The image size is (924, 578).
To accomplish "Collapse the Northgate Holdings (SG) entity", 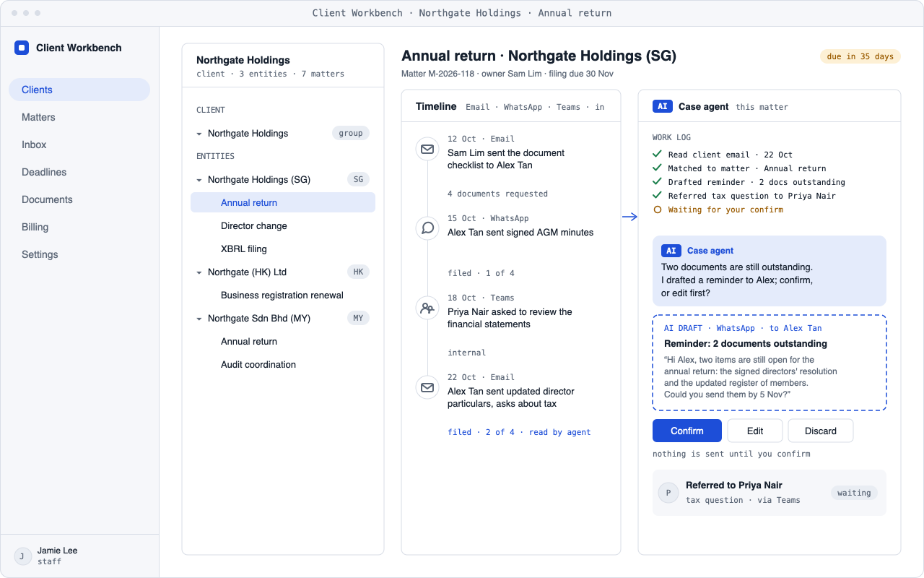I will point(199,180).
